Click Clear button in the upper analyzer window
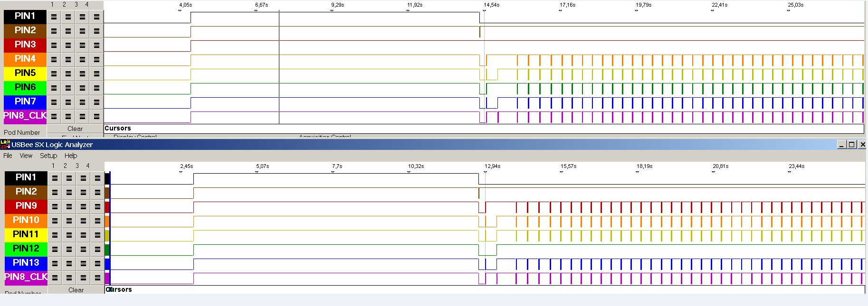 click(x=75, y=129)
